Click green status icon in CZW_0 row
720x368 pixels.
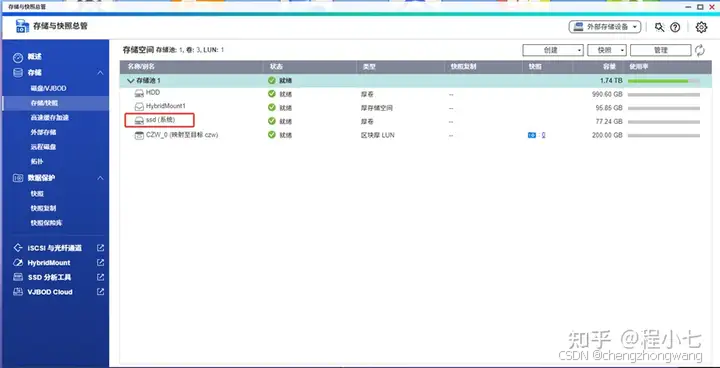272,135
